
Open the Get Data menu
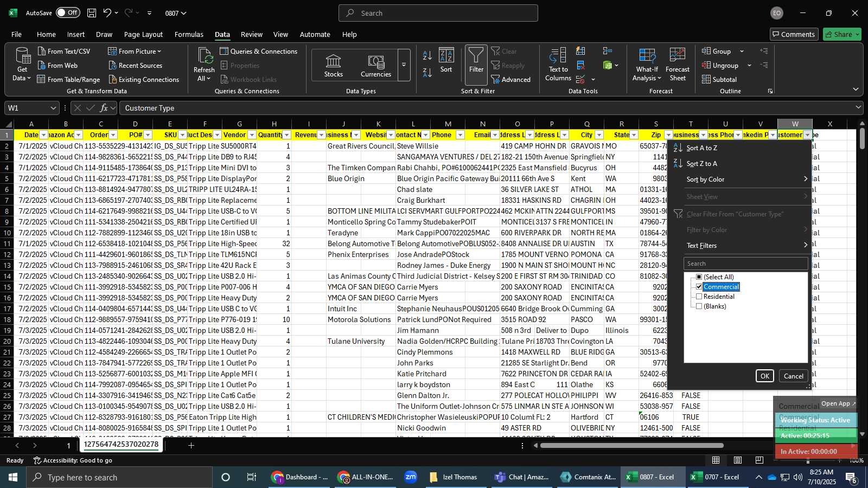point(22,64)
